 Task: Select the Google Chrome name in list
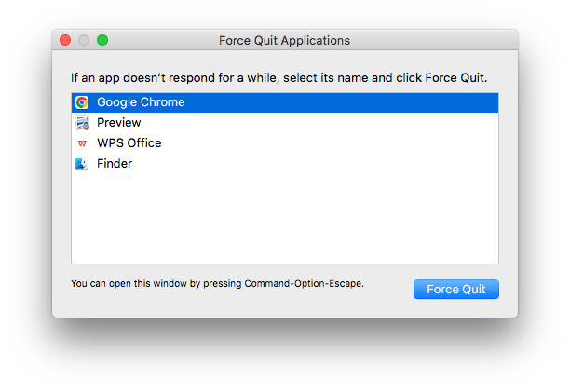[x=141, y=102]
